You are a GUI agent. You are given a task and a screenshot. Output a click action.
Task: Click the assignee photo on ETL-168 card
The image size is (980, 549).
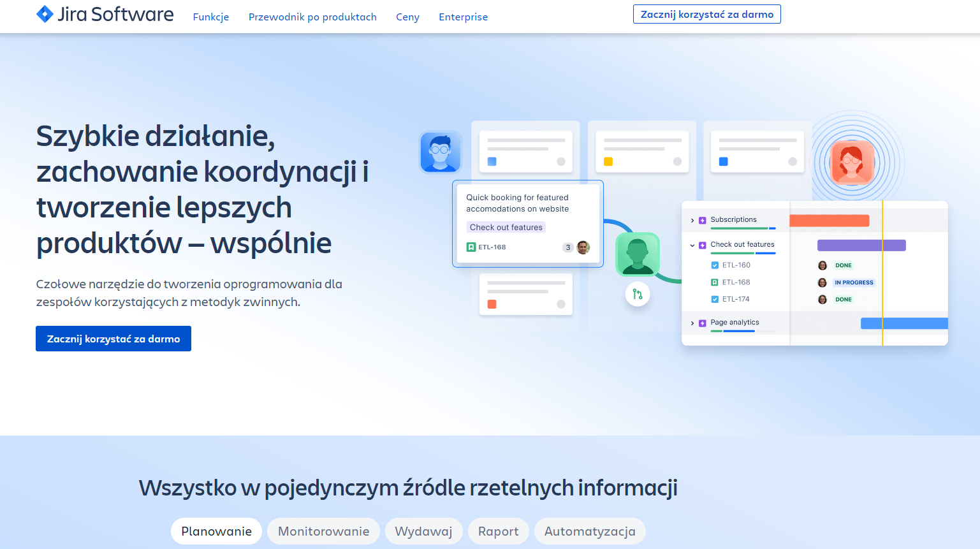point(583,247)
